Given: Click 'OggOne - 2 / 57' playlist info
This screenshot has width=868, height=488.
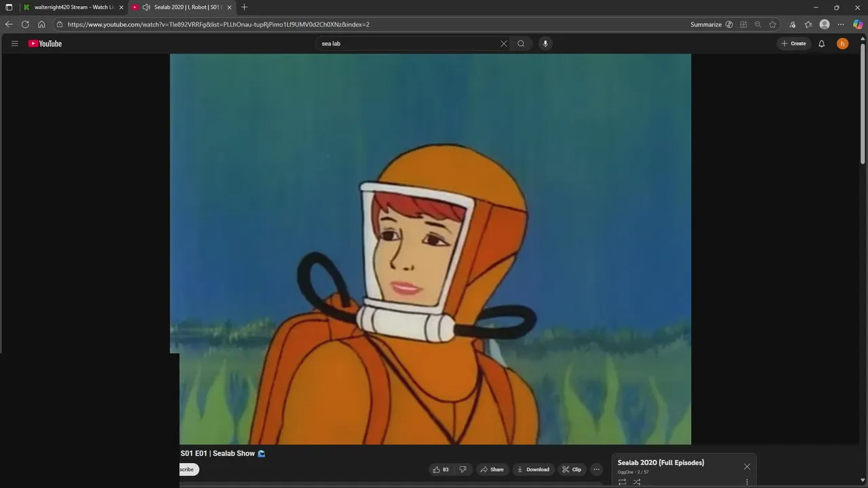Looking at the screenshot, I should pyautogui.click(x=633, y=472).
